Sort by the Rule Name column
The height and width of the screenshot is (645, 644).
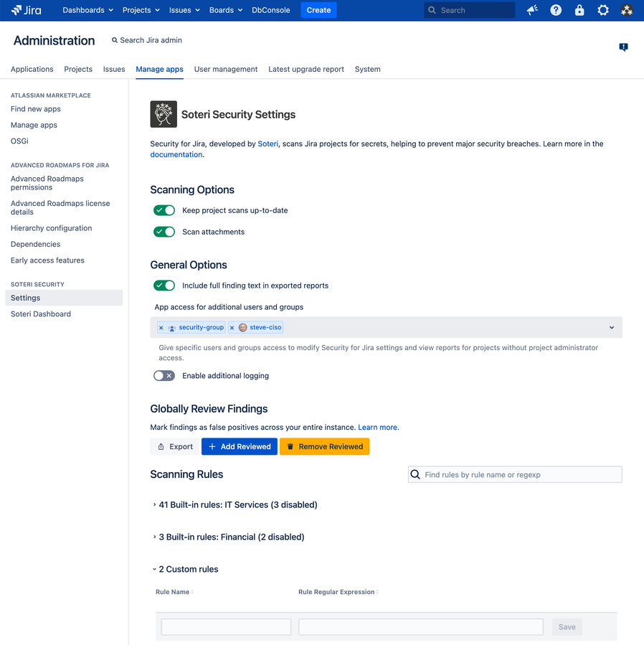(175, 592)
